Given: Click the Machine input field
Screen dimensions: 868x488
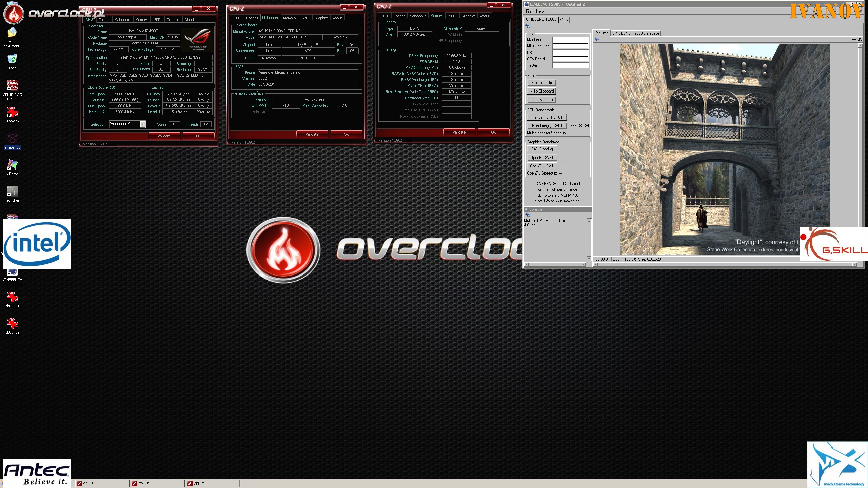Looking at the screenshot, I should coord(570,40).
